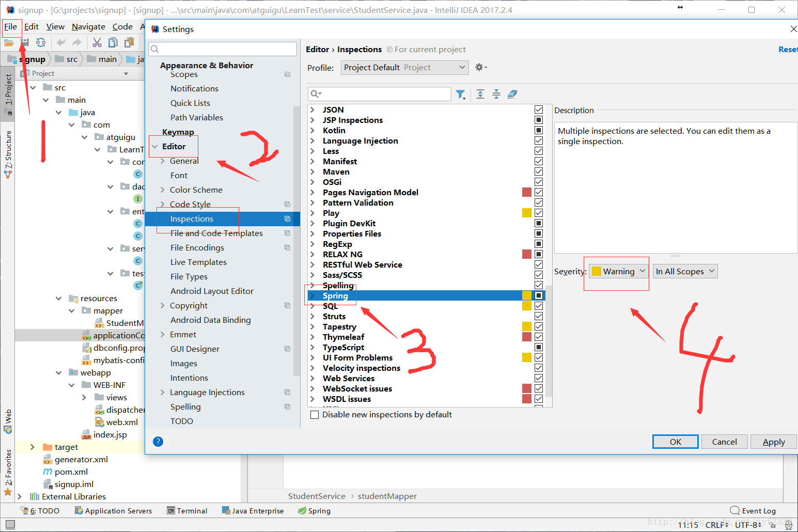798x532 pixels.
Task: Expand External Libraries in Project tree
Action: 20,496
